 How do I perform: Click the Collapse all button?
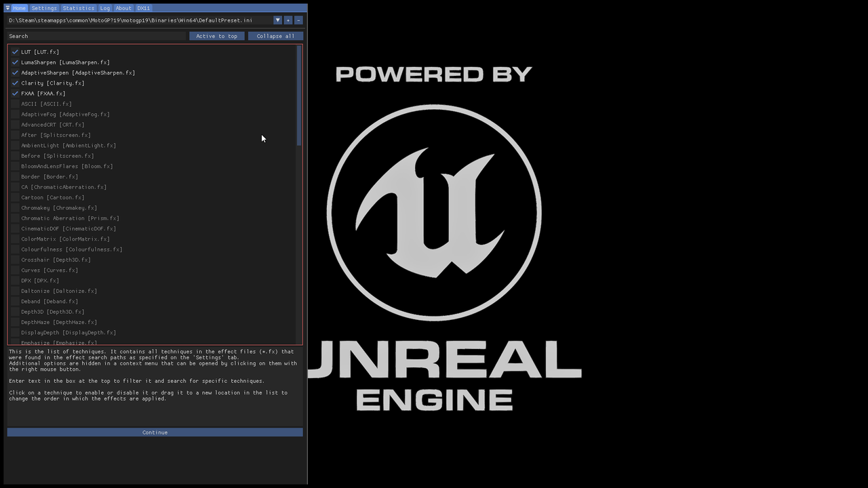coord(275,36)
